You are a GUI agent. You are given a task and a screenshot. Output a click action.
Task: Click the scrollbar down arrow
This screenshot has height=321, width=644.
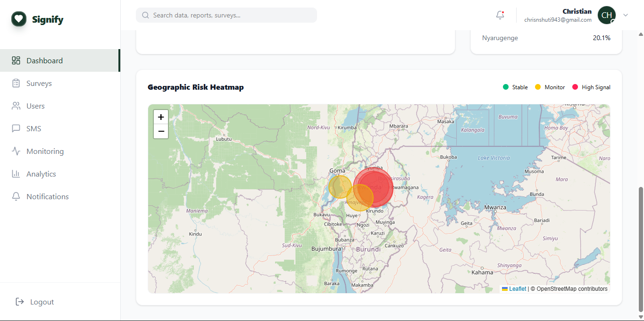click(x=640, y=317)
